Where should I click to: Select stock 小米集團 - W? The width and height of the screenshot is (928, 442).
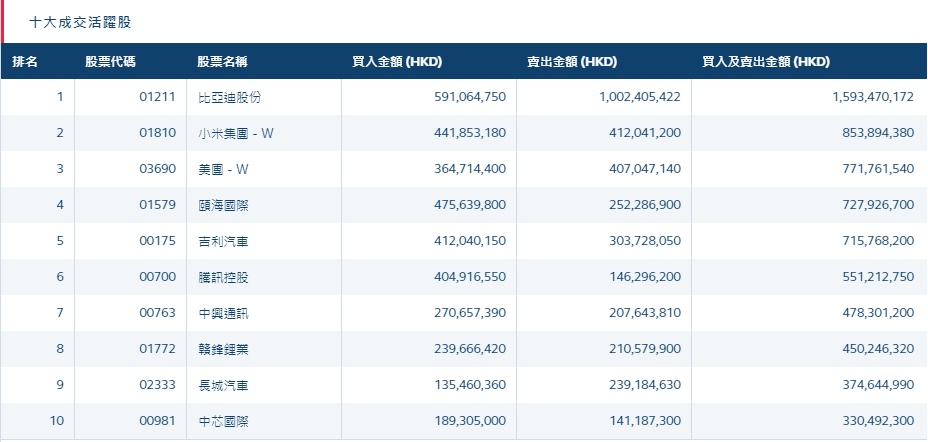(x=236, y=133)
